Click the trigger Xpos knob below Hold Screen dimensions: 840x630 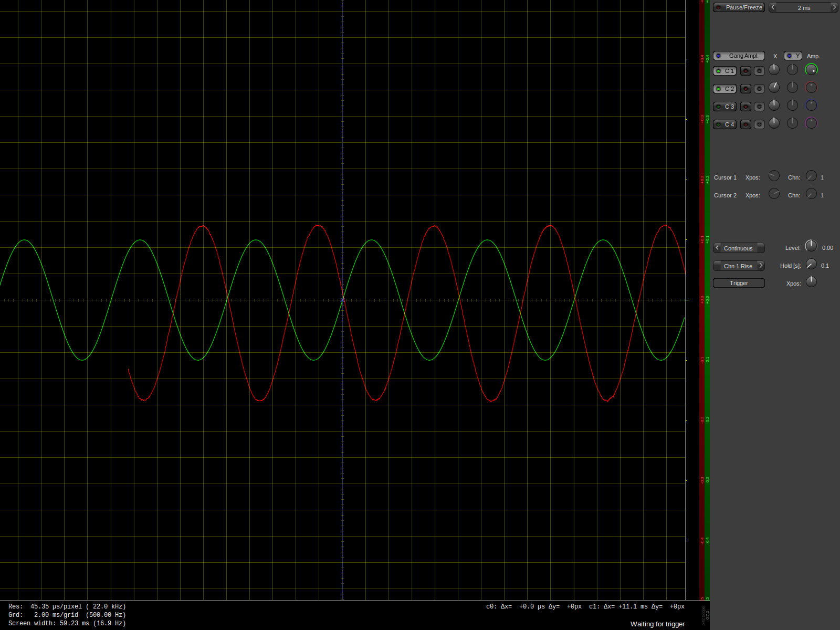(812, 281)
